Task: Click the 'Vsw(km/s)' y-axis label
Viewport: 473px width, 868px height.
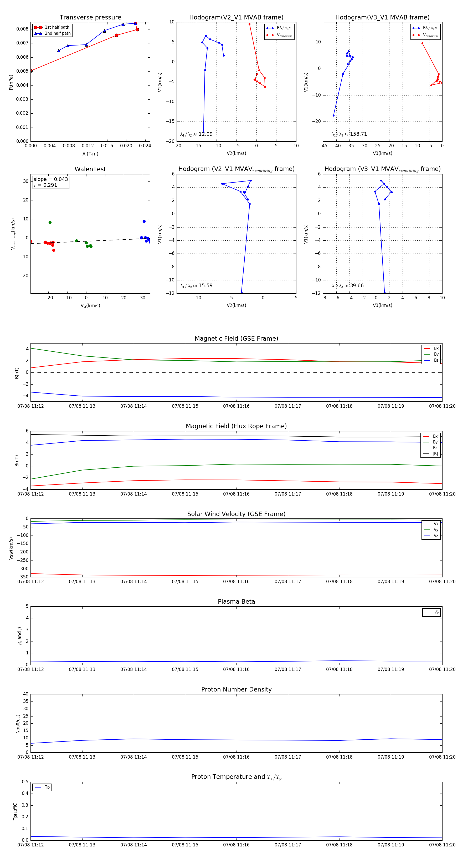Action: [x=11, y=549]
